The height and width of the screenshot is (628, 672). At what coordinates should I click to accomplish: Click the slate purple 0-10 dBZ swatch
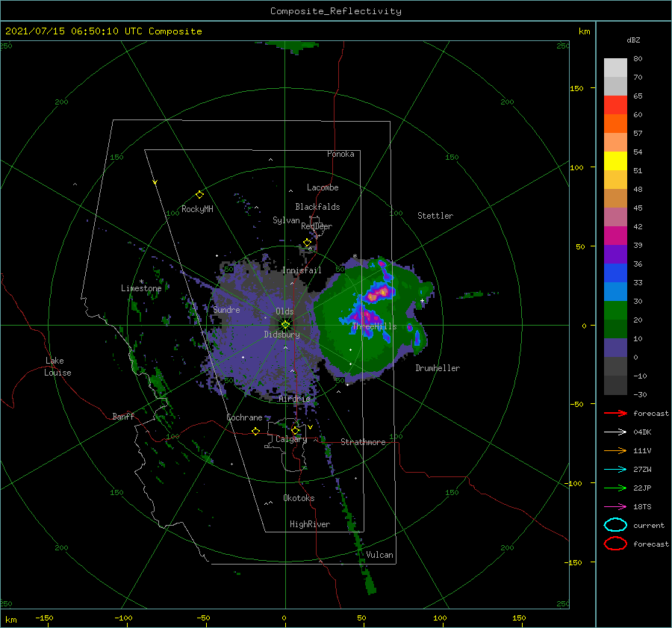coord(615,347)
